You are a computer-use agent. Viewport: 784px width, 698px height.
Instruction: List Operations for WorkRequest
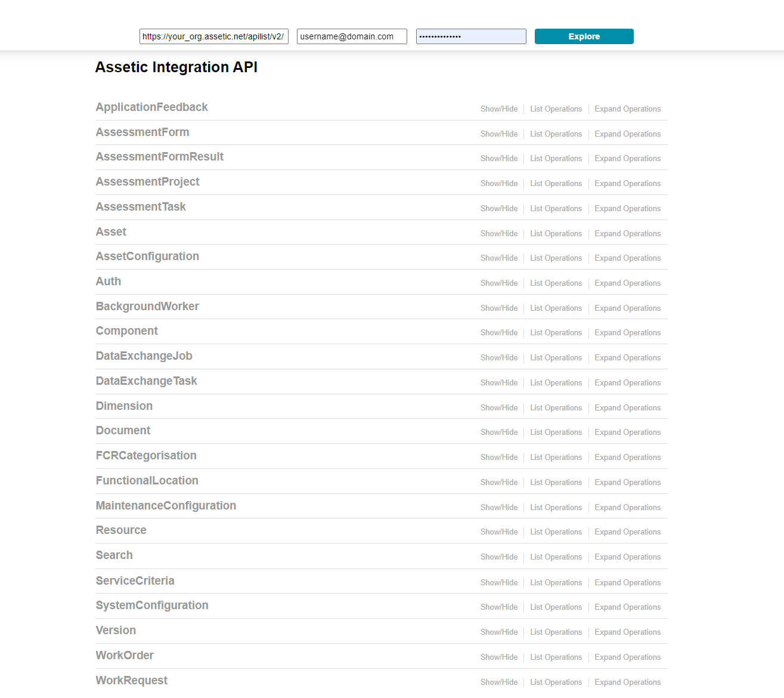(x=556, y=682)
